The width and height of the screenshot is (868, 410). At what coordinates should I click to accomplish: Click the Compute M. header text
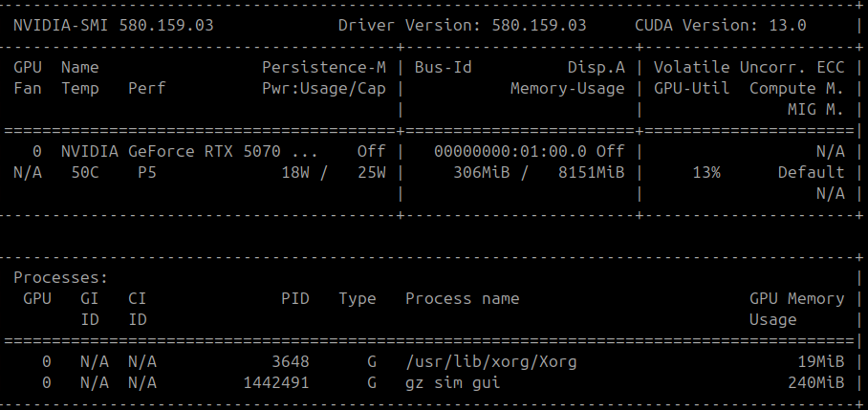796,89
